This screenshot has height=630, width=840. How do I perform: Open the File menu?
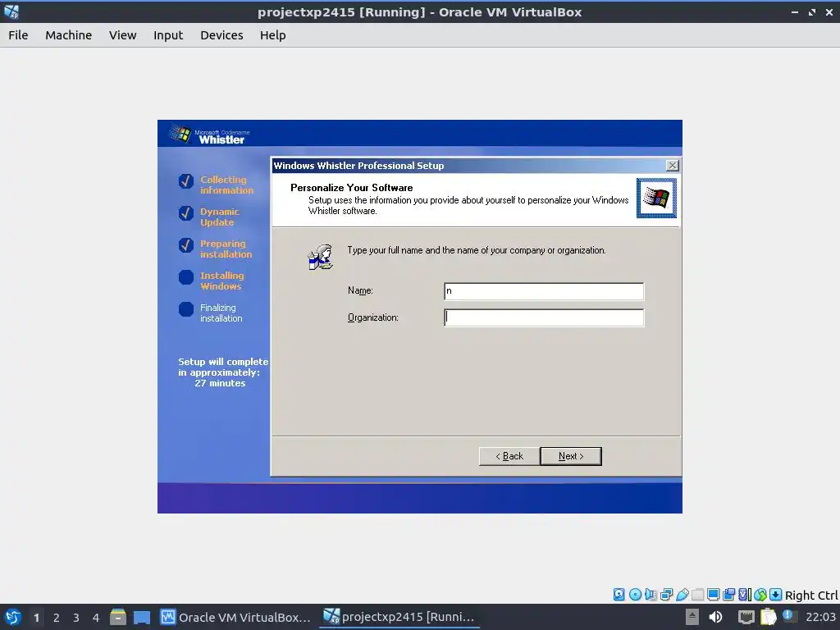(x=18, y=34)
